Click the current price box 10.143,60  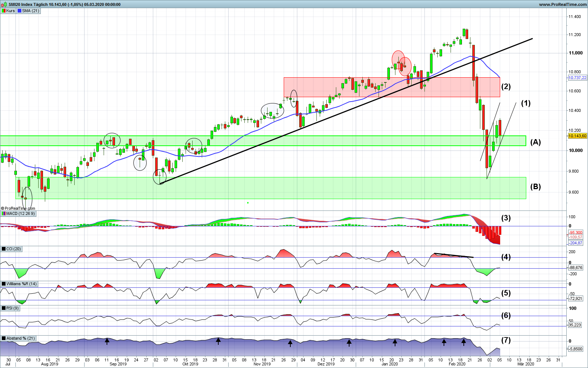[578, 136]
